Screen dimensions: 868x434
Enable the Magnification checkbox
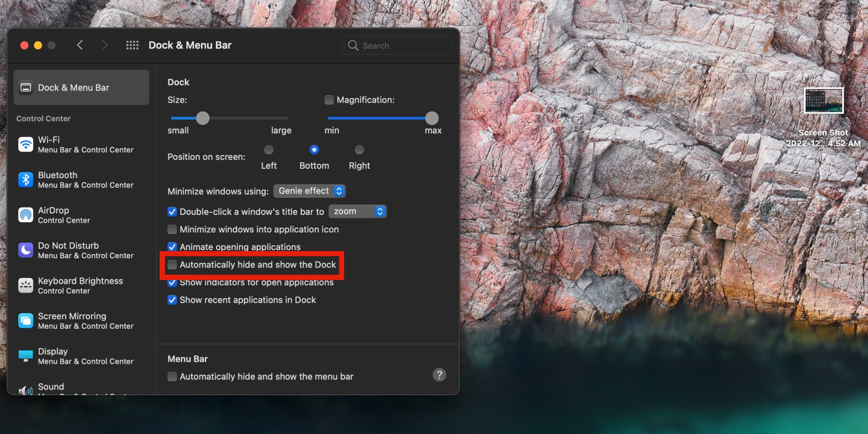[329, 100]
